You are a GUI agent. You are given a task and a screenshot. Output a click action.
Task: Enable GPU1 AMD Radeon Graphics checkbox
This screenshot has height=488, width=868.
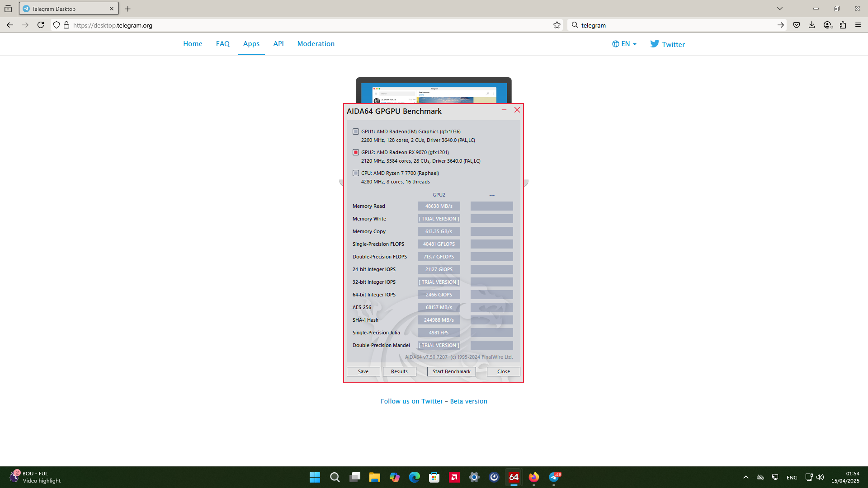(x=356, y=131)
